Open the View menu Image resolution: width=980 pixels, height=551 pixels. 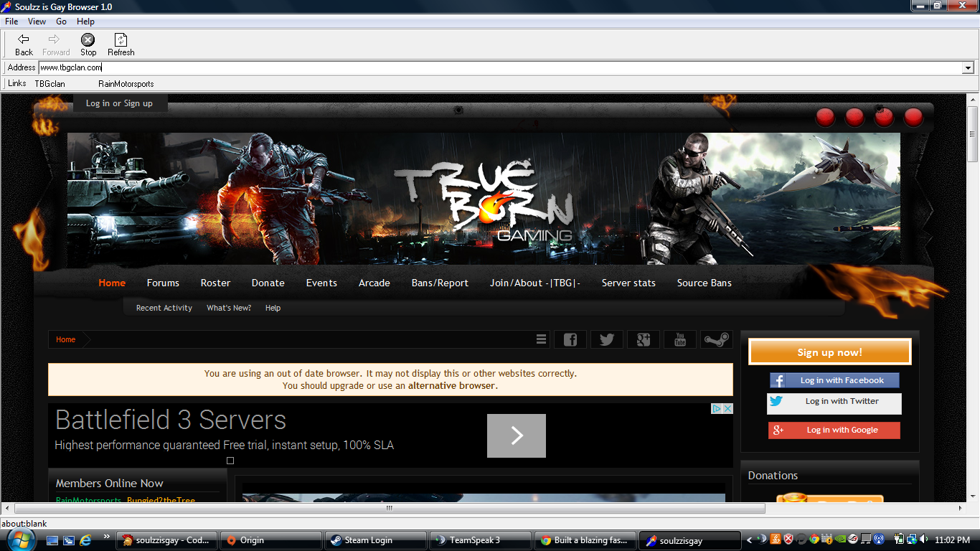pos(37,22)
